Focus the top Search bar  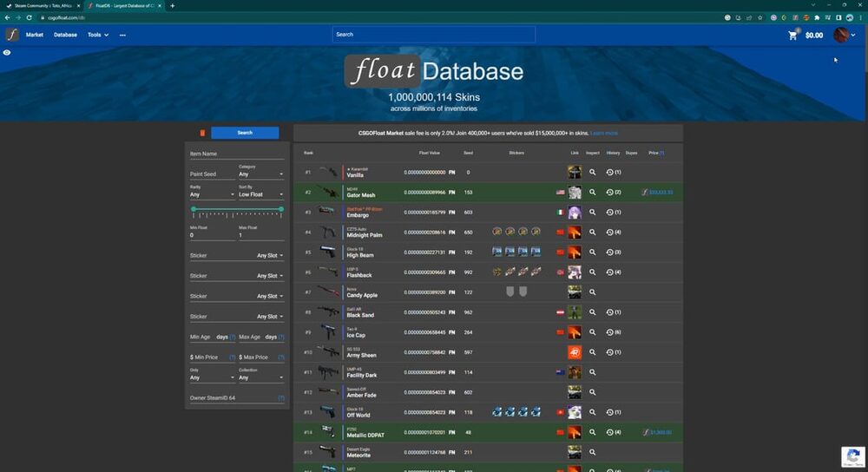tap(433, 35)
